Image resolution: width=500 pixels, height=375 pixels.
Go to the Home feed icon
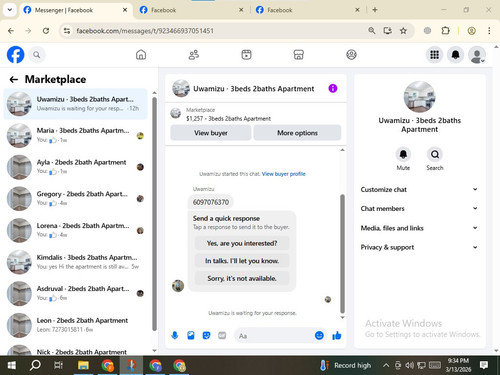(x=141, y=55)
